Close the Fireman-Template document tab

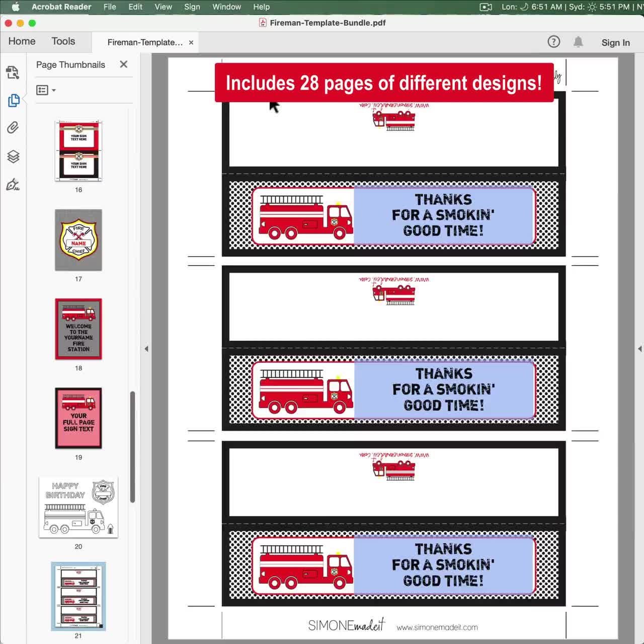click(x=191, y=43)
